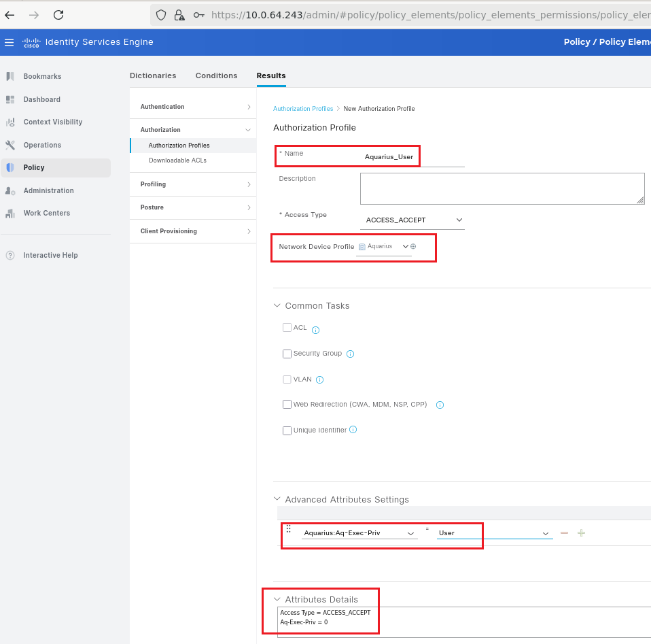651x644 pixels.
Task: Click the Cisco logo
Action: pos(31,42)
